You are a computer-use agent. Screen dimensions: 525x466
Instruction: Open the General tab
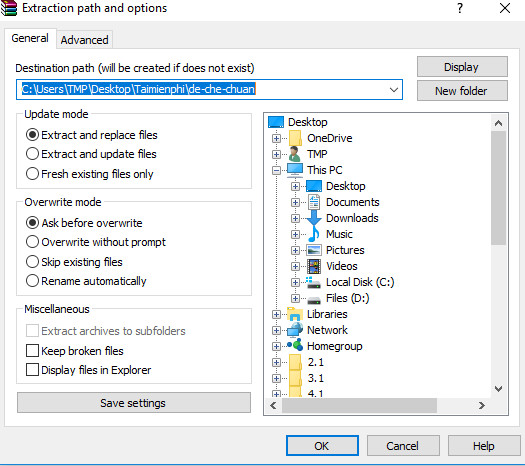coord(30,38)
